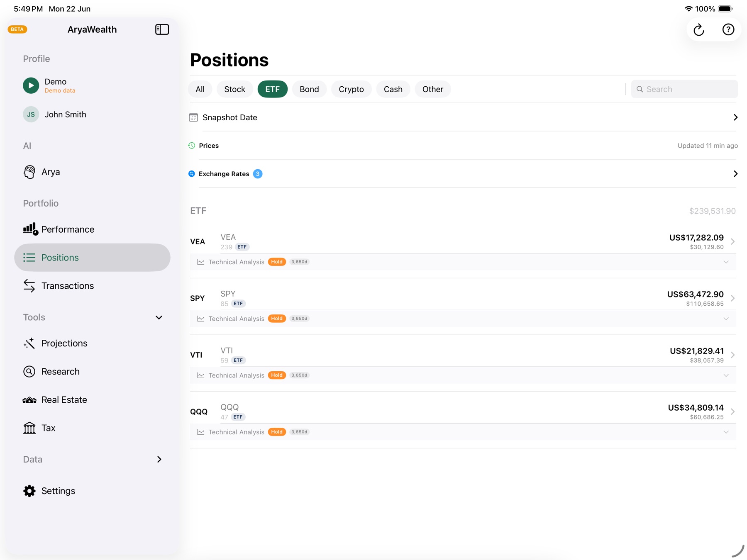Select the All filter tab
747x560 pixels.
point(200,89)
